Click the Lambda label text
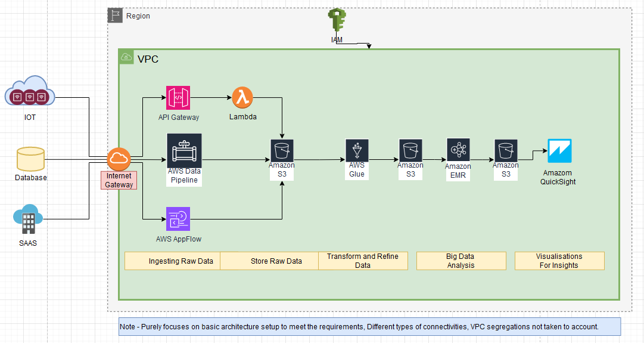The image size is (644, 343). pyautogui.click(x=242, y=117)
